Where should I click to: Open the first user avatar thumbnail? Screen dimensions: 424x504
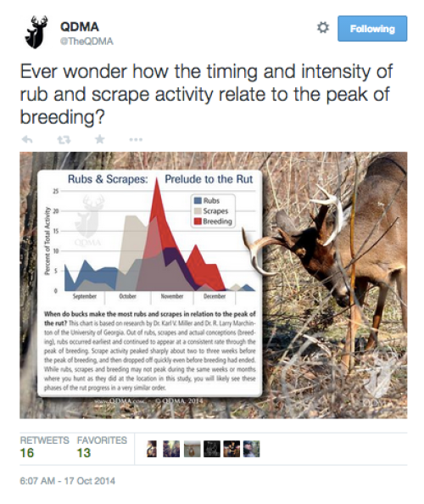click(152, 449)
